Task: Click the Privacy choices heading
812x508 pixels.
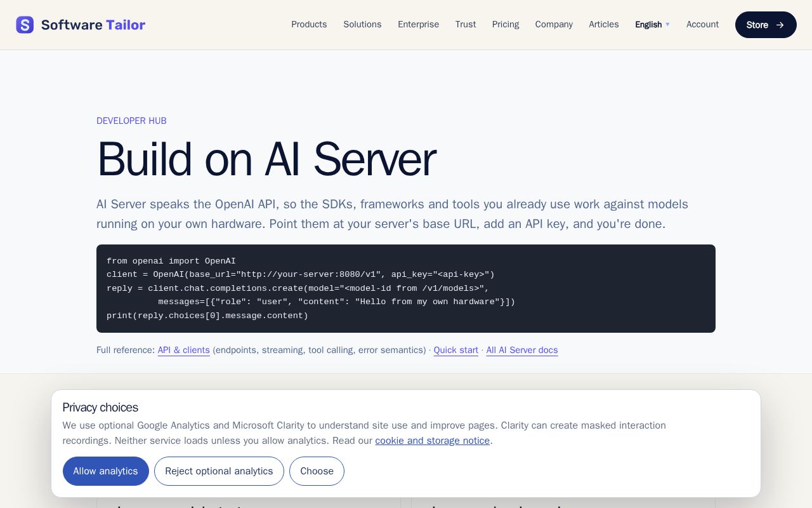Action: (x=100, y=408)
